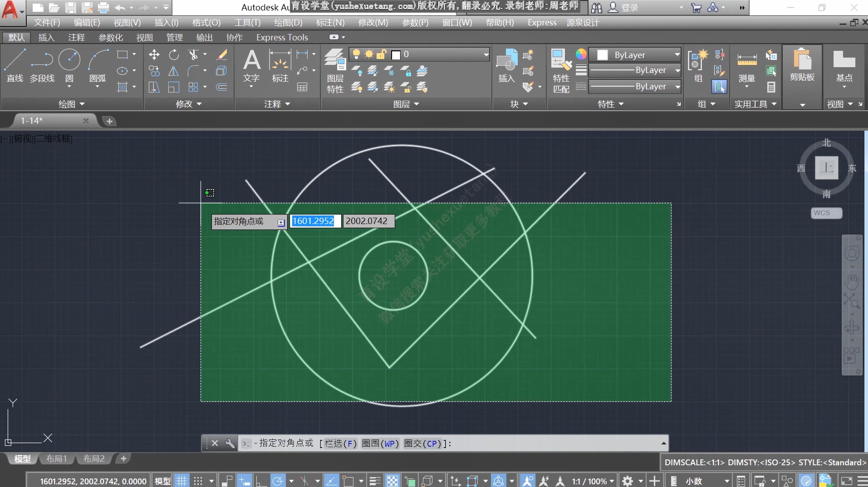Toggle lineweight display in status bar
Viewport: 868px width, 487px height.
[375, 480]
